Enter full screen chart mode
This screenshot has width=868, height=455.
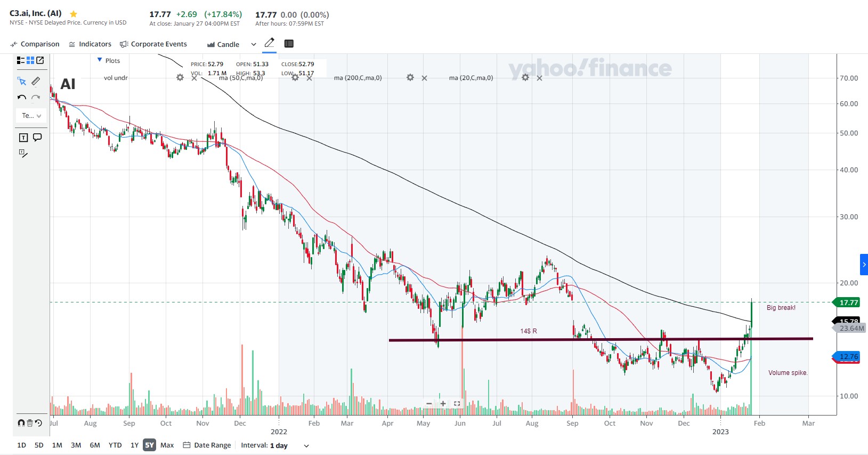point(457,404)
